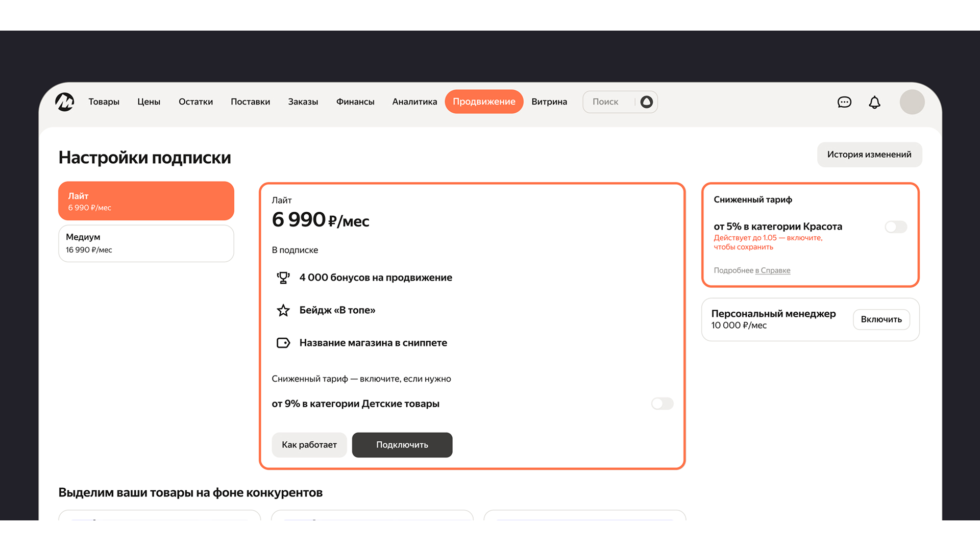Click the shop name tag icon

tap(283, 343)
